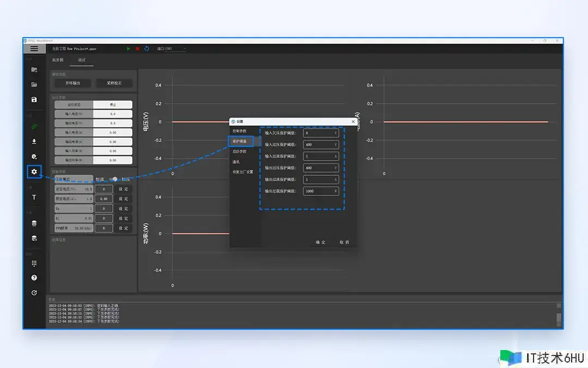Click the green link connect icon
Viewport: 588px width, 368px height.
[x=34, y=127]
